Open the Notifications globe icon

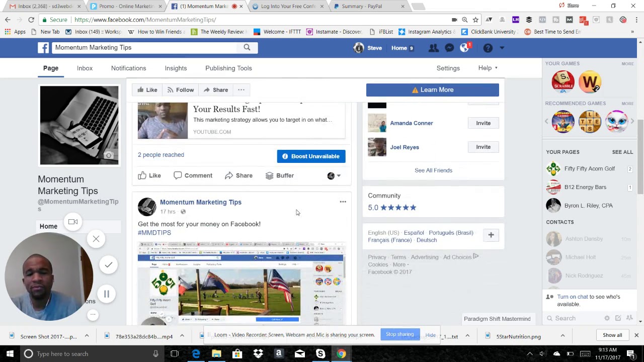coord(464,48)
